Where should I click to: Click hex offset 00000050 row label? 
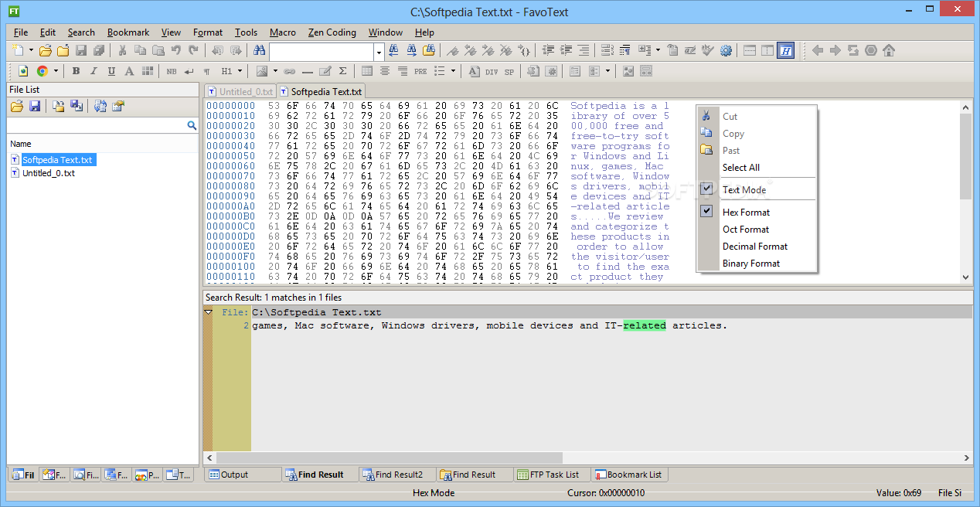[230, 156]
